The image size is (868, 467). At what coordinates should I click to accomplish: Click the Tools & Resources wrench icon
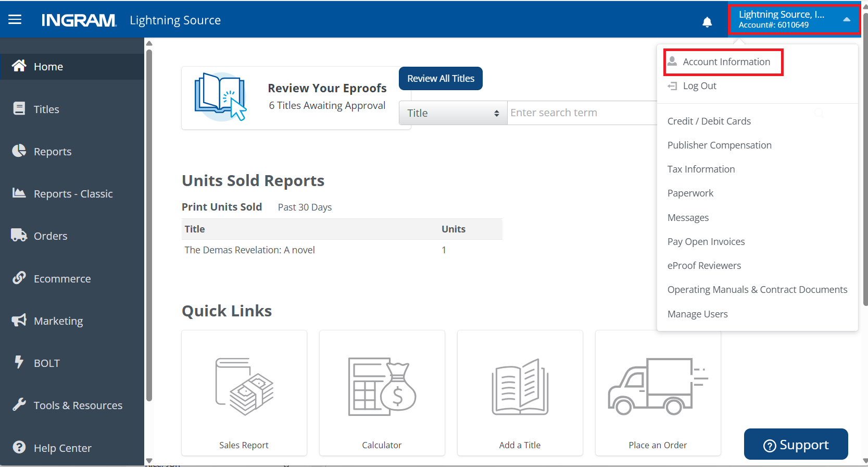point(19,404)
